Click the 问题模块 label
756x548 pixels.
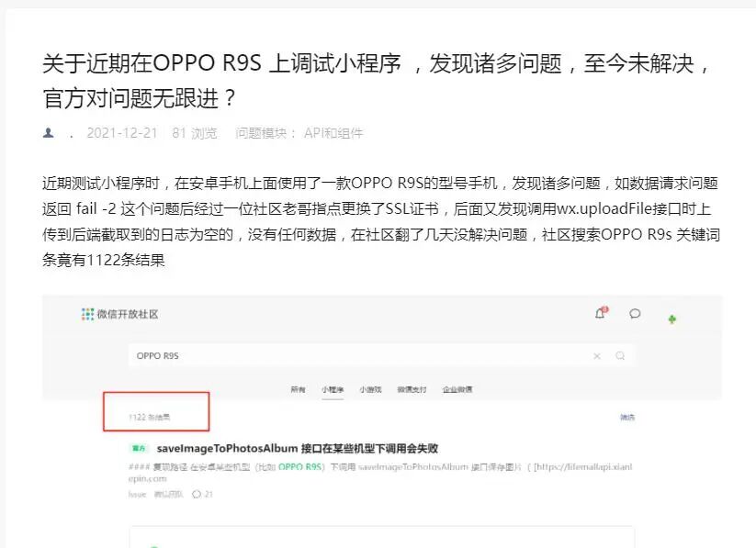click(x=265, y=133)
